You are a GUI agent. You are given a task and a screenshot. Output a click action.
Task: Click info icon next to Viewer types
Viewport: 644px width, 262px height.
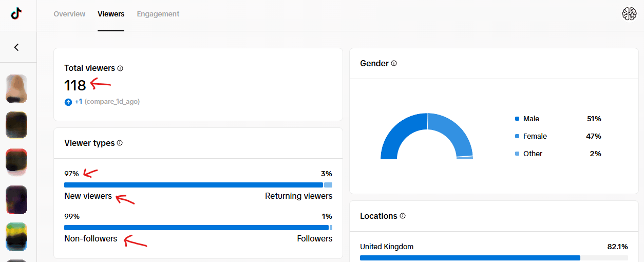click(x=120, y=143)
